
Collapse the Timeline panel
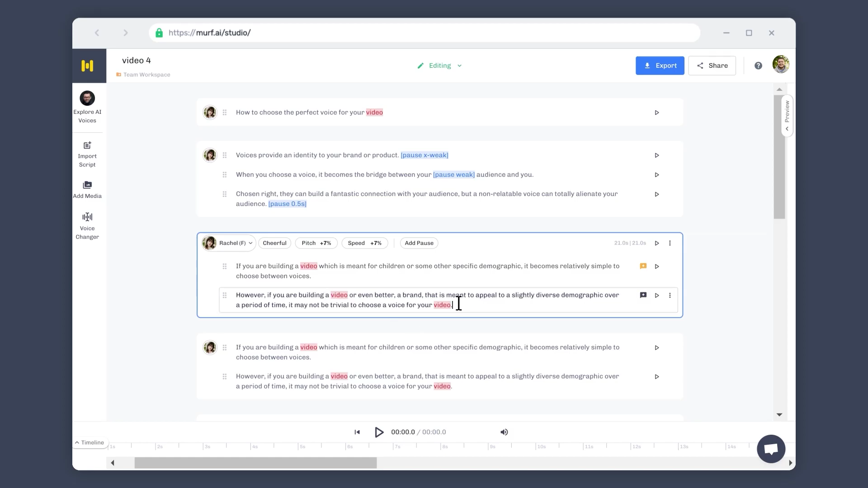(x=90, y=442)
